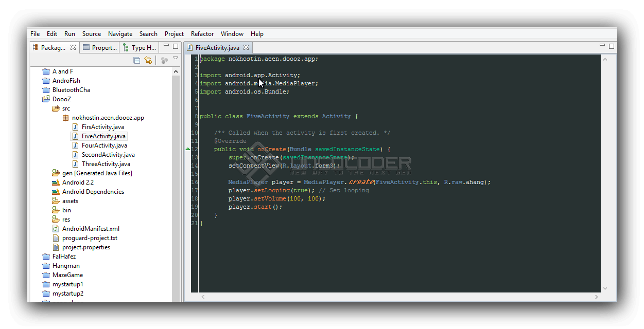The width and height of the screenshot is (644, 329).
Task: Switch to the Type Hierarchy tab
Action: [139, 47]
